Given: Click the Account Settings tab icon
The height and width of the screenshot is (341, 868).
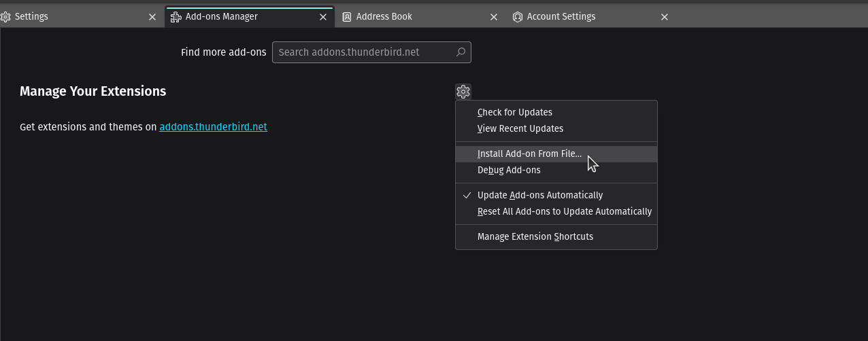Looking at the screenshot, I should click(517, 17).
